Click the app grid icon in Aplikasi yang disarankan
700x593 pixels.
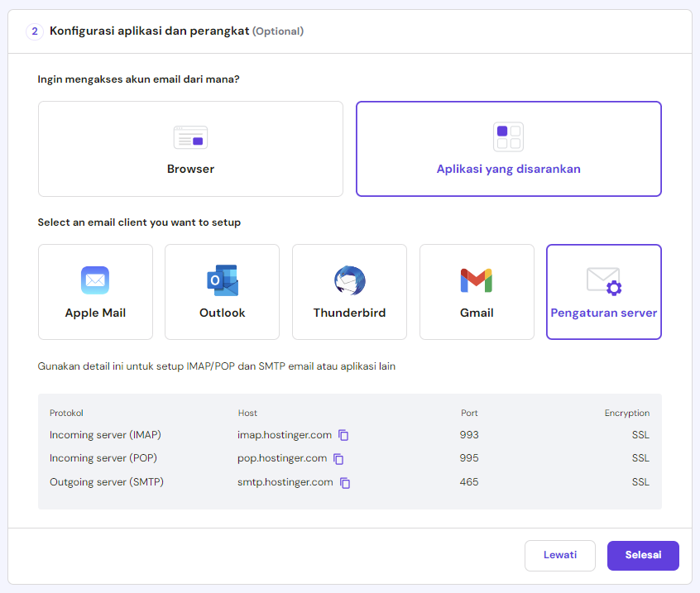(x=508, y=137)
